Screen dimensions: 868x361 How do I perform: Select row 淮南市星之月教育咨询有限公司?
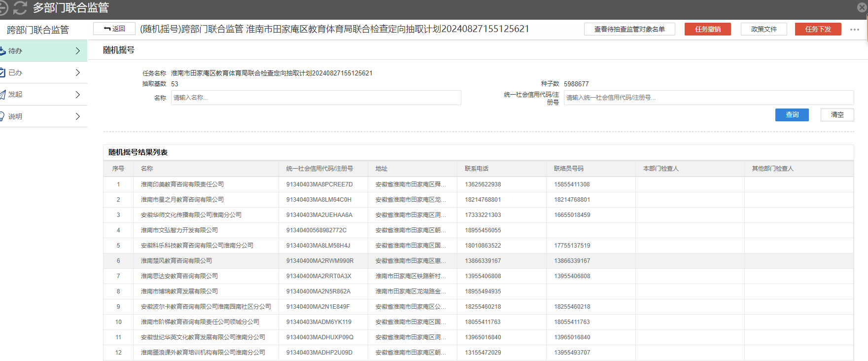pyautogui.click(x=478, y=200)
